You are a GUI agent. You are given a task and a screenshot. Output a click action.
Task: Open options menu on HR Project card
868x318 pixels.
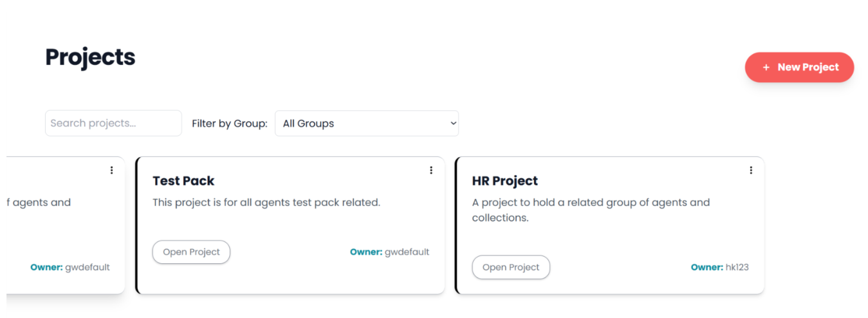pyautogui.click(x=750, y=171)
